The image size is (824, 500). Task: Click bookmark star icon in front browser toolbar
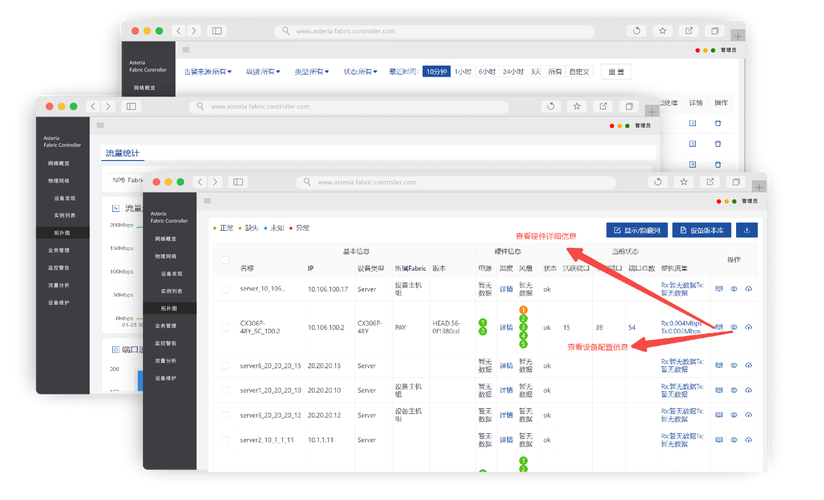coord(683,182)
